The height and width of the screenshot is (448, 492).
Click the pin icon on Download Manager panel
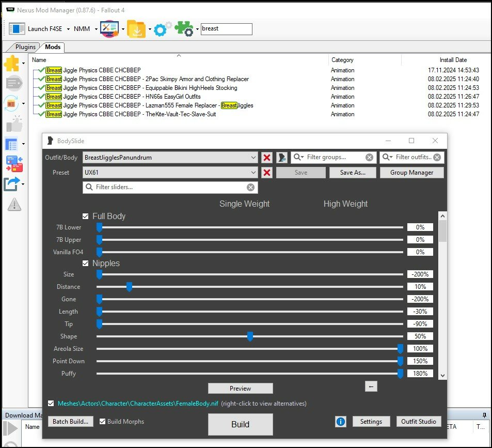coord(484,415)
